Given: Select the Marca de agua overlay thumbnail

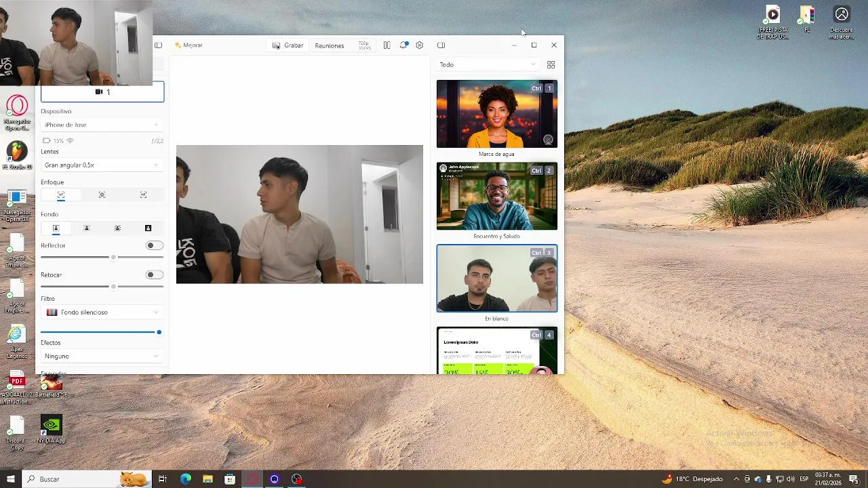Looking at the screenshot, I should pos(497,114).
